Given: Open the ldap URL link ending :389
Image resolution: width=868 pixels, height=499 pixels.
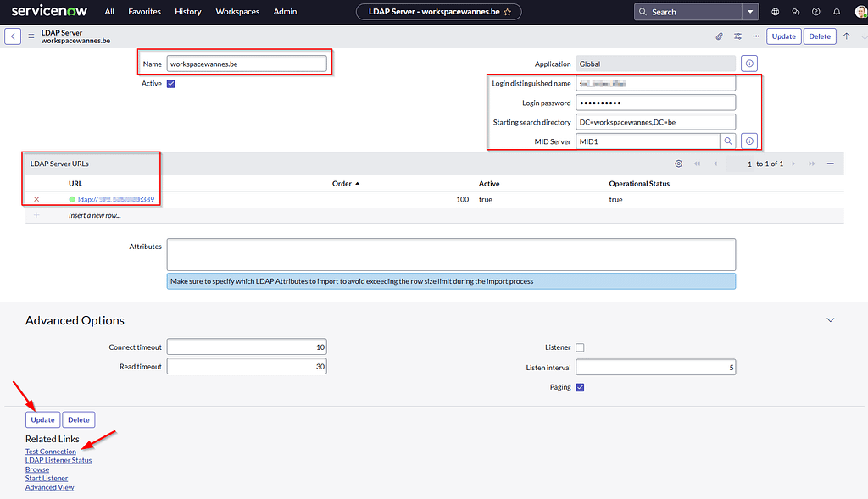Looking at the screenshot, I should click(x=116, y=199).
